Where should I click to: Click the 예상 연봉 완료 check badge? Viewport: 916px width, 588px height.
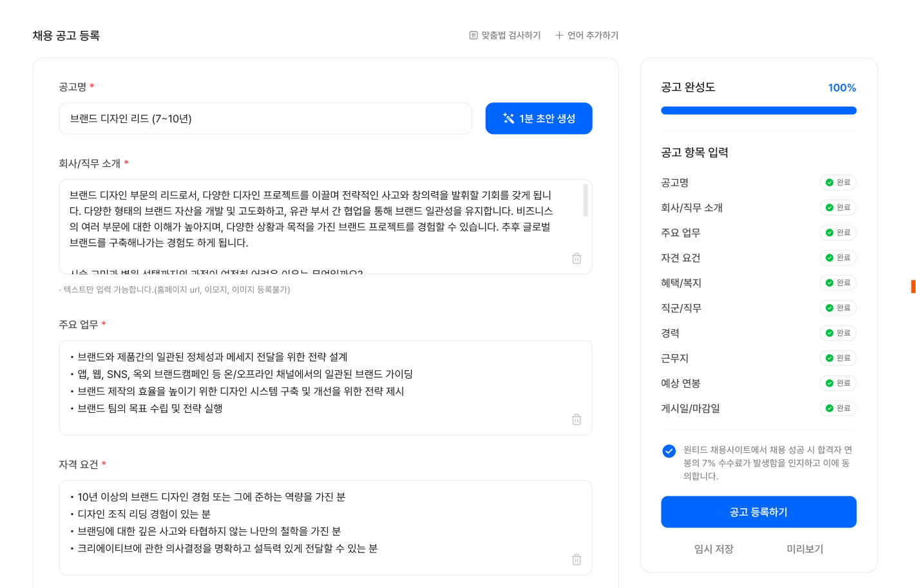coord(837,383)
